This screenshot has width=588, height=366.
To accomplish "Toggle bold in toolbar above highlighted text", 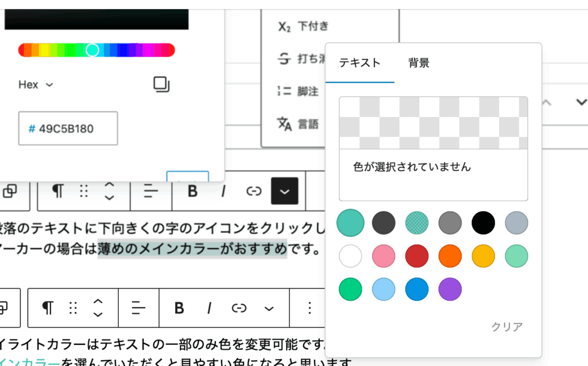I will [193, 191].
